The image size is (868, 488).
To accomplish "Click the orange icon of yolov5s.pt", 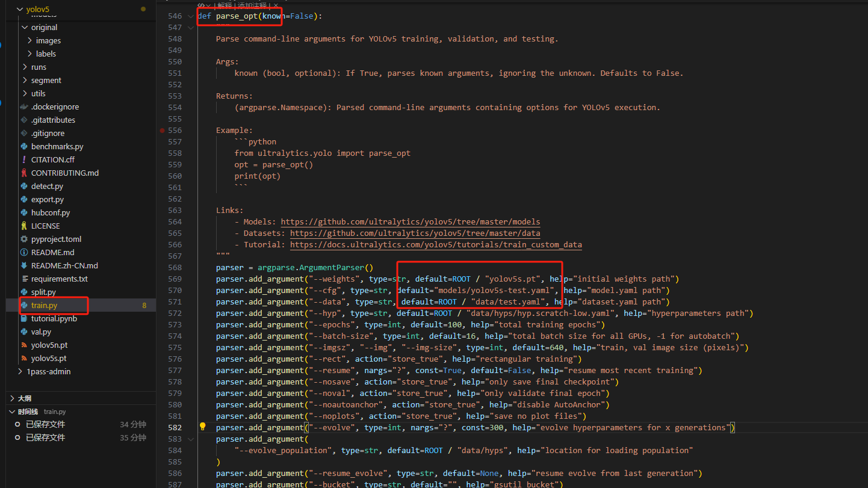I will pos(24,358).
